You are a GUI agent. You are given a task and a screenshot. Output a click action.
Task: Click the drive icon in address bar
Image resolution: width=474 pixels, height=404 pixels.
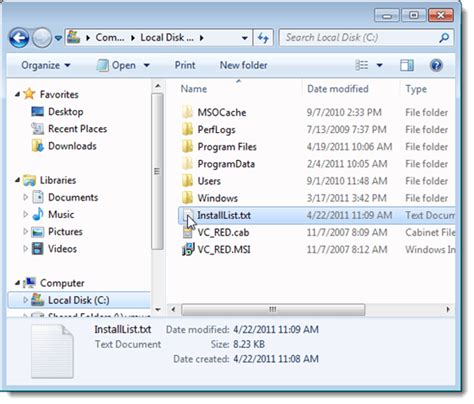pos(73,37)
